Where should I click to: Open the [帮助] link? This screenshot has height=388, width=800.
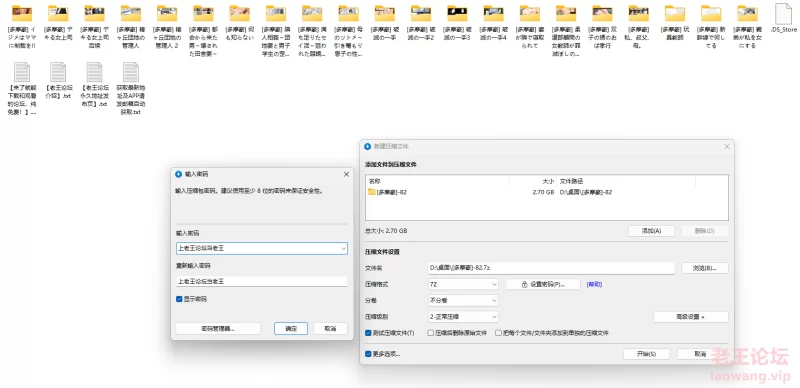[x=594, y=284]
